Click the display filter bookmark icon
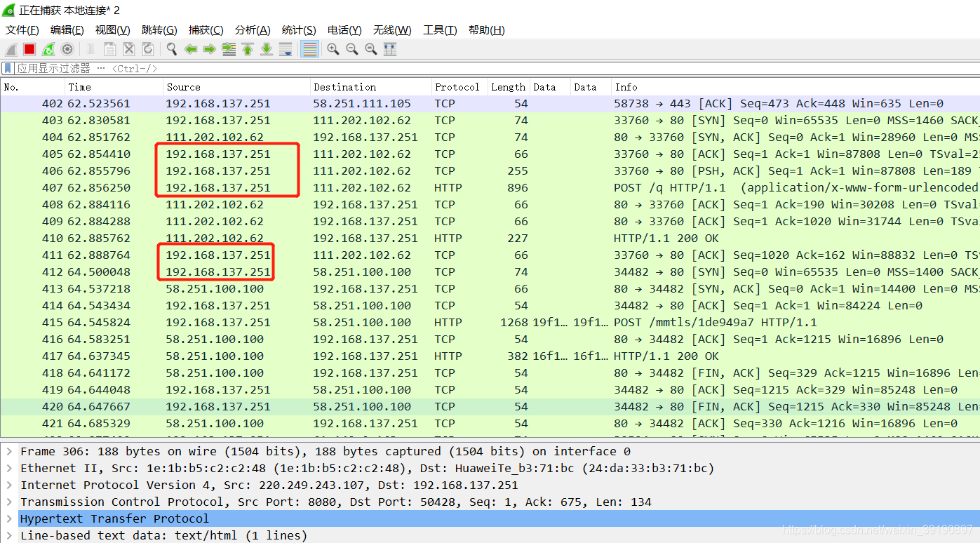Viewport: 980px width, 543px height. 8,69
